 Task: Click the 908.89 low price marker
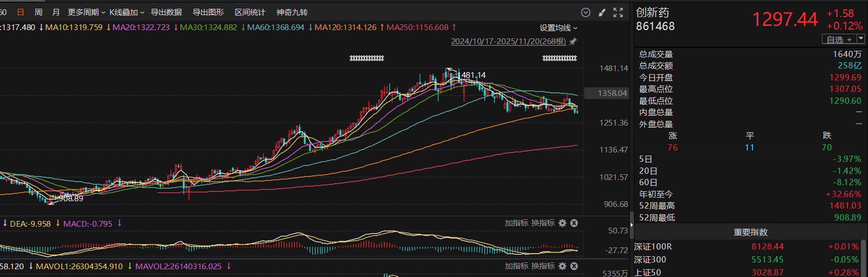tap(71, 199)
